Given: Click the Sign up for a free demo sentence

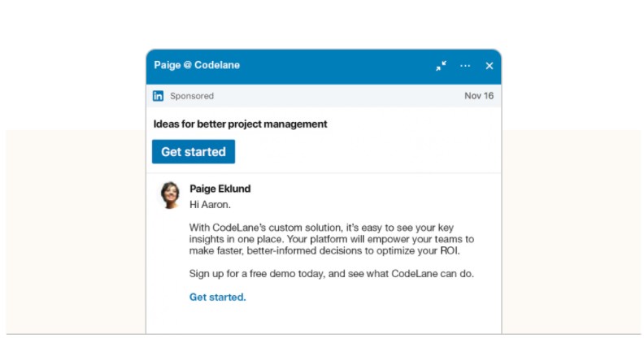Looking at the screenshot, I should tap(331, 274).
